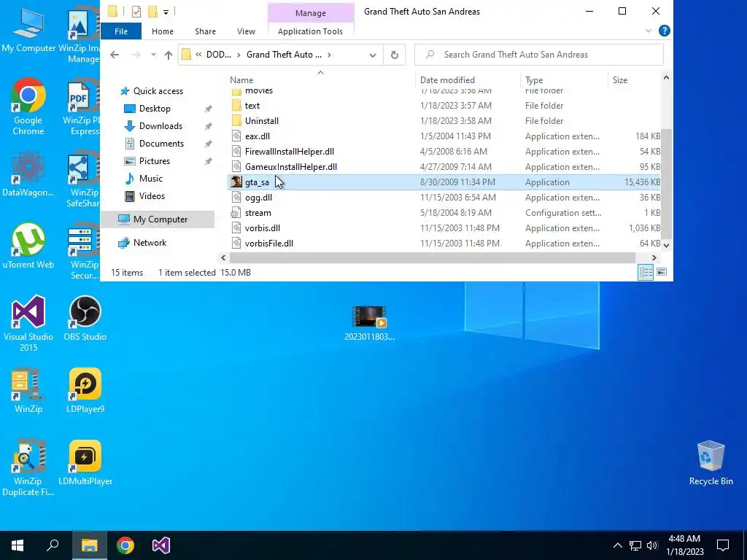Click the search Grand Theft Auto field
This screenshot has height=560, width=747.
(x=539, y=55)
